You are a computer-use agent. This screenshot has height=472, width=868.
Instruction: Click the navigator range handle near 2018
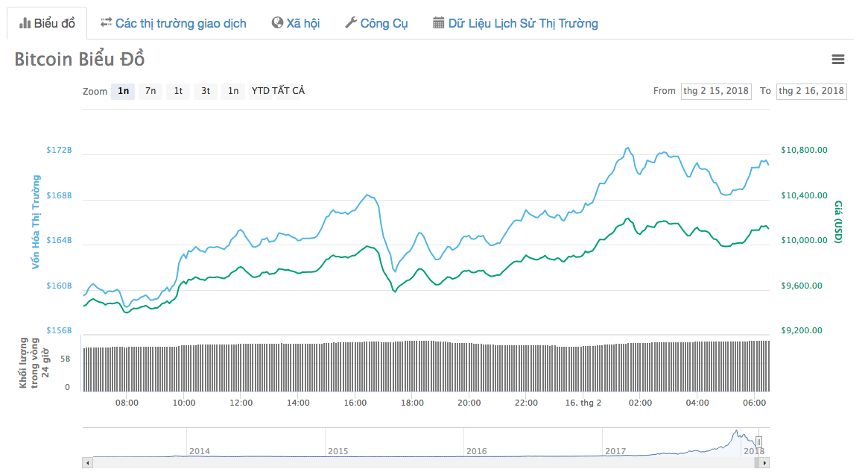pos(759,441)
